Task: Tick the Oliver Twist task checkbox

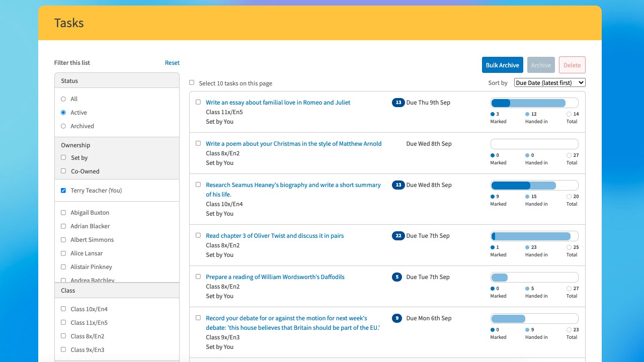Action: [198, 235]
